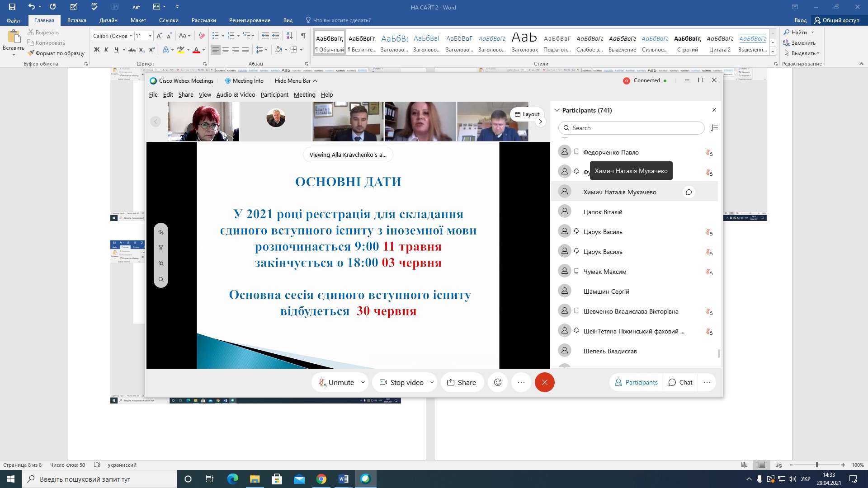Toggle the Participants panel button in Webex

[x=636, y=382]
